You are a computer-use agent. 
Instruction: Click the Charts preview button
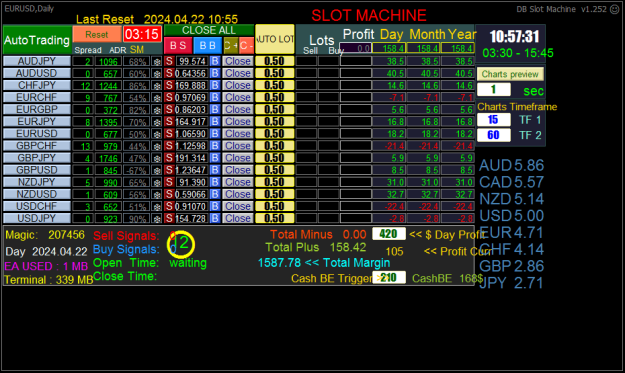coord(510,74)
